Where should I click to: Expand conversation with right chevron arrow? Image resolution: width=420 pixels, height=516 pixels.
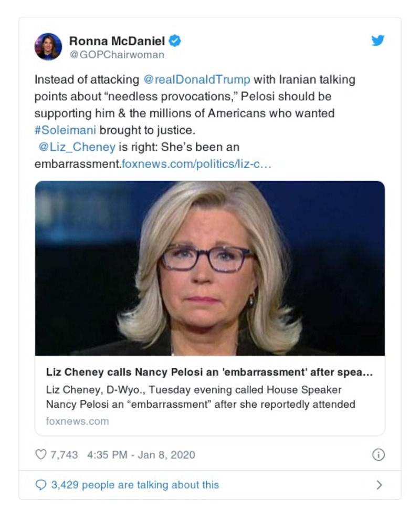point(379,485)
